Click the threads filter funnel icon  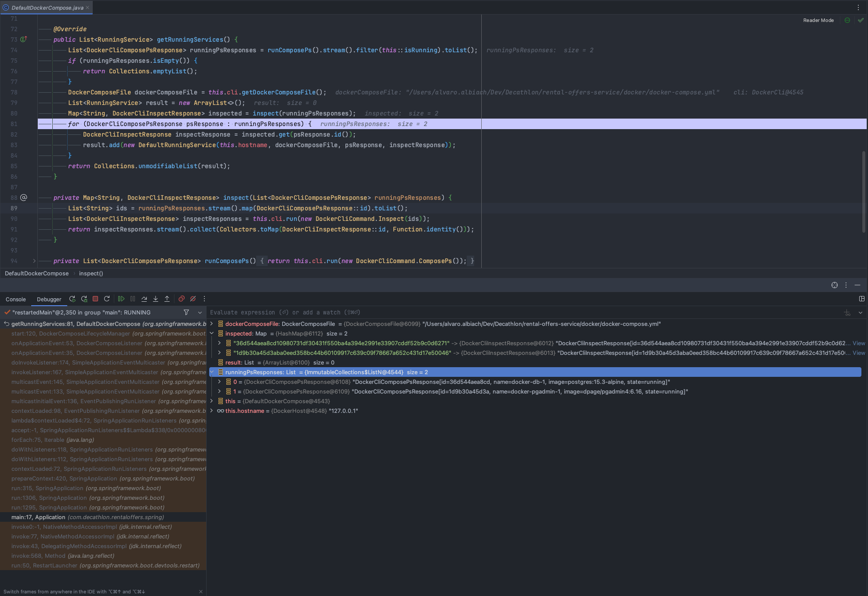(186, 312)
